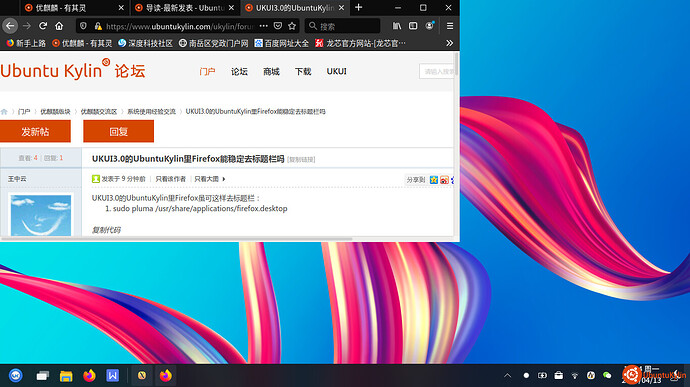Open the 商城 navigation item
The height and width of the screenshot is (387, 690).
click(x=271, y=71)
